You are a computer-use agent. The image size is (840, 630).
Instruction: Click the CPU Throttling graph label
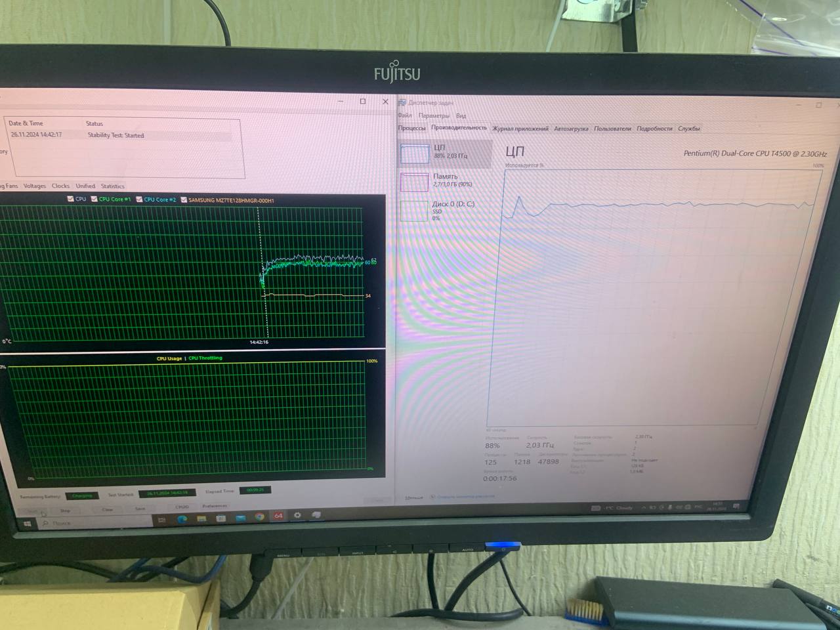[205, 358]
